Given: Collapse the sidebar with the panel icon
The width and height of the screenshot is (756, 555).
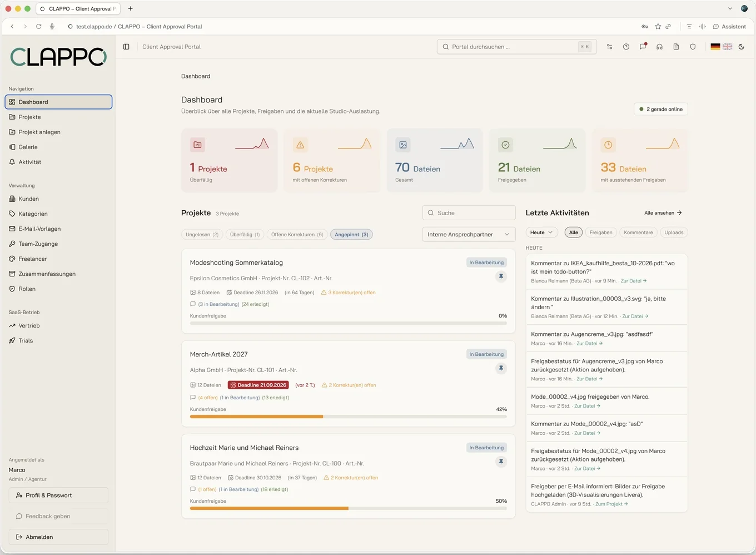Looking at the screenshot, I should 126,47.
